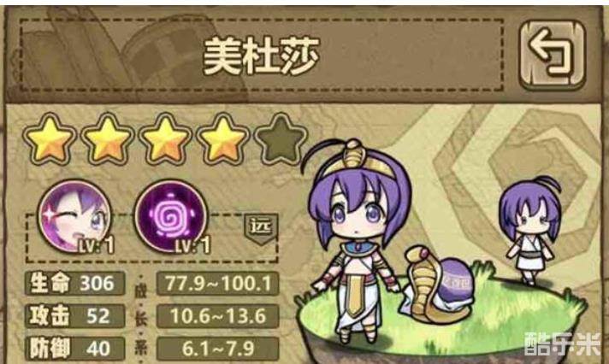Viewport: 609px width, 364px height.
Task: Tap the 美杜莎 title banner
Action: point(262,56)
